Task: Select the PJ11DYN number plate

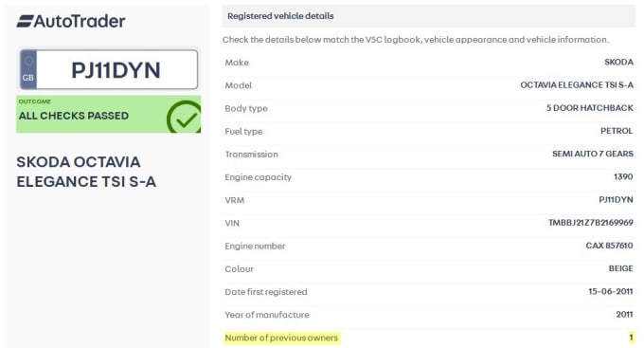Action: [109, 69]
